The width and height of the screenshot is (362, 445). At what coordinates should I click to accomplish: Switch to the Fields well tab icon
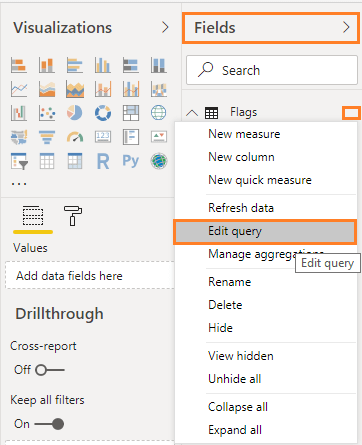point(33,216)
